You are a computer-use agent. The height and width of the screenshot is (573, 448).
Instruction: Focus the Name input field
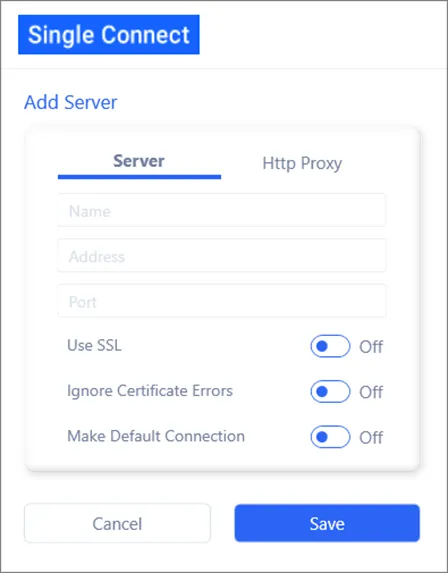221,210
